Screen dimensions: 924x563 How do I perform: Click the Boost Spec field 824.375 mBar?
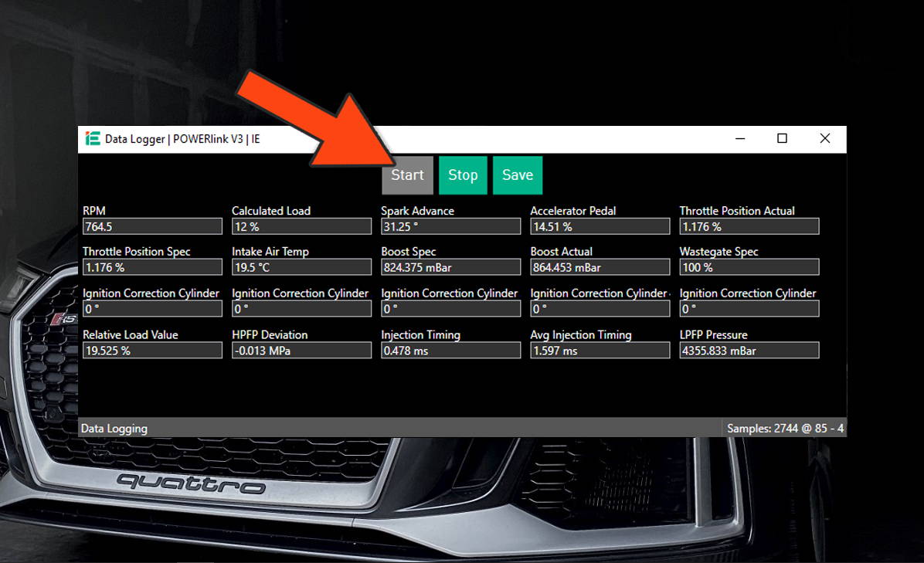tap(451, 267)
